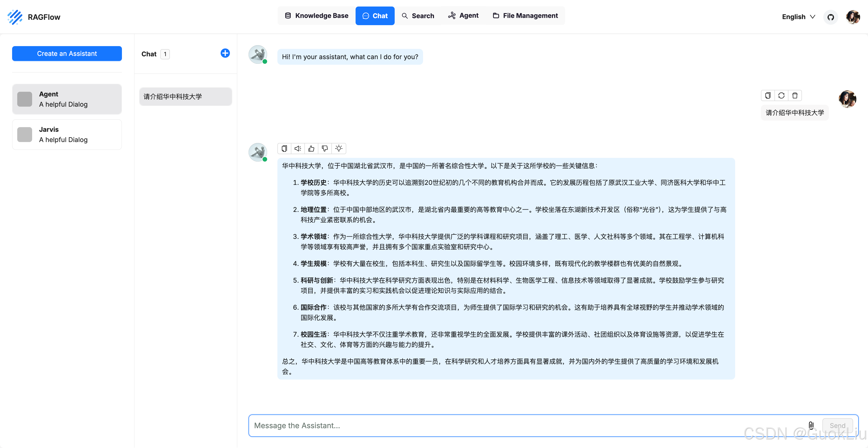Click the bold heading 学术领域

314,236
